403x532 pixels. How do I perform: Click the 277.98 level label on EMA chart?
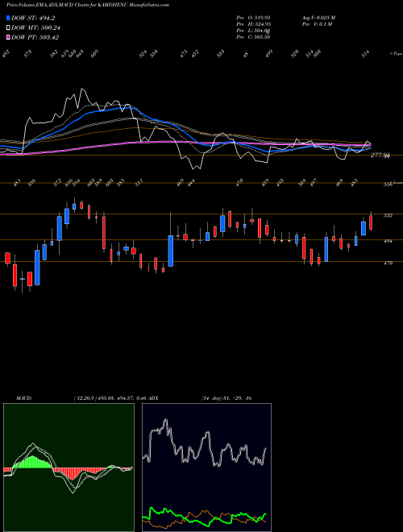(x=380, y=155)
